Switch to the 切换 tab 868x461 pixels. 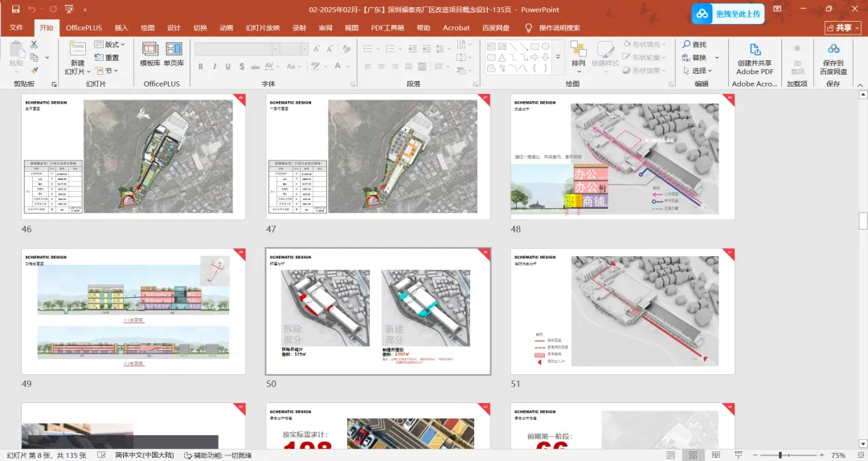click(x=200, y=27)
